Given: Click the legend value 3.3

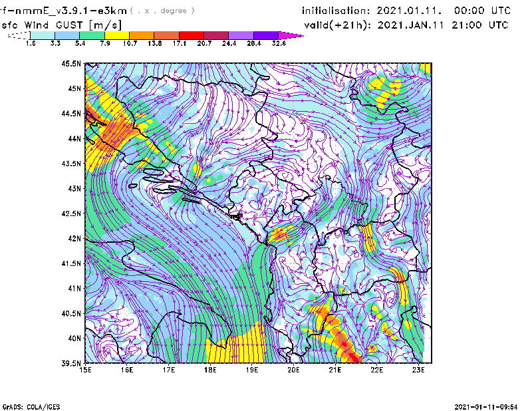Looking at the screenshot, I should point(55,43).
